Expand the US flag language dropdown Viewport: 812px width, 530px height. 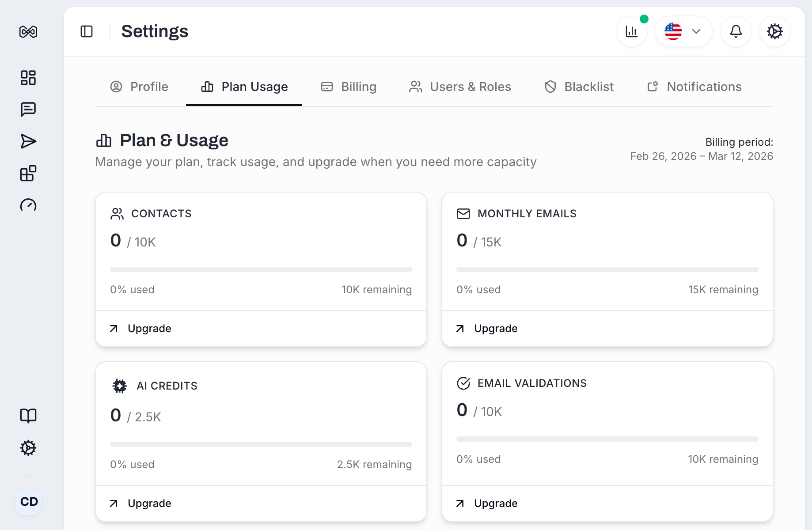point(683,31)
